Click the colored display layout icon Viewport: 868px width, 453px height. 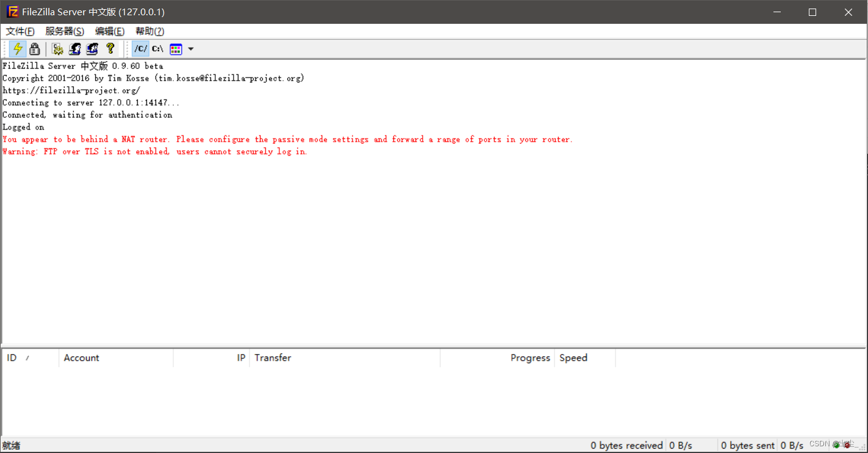tap(176, 49)
